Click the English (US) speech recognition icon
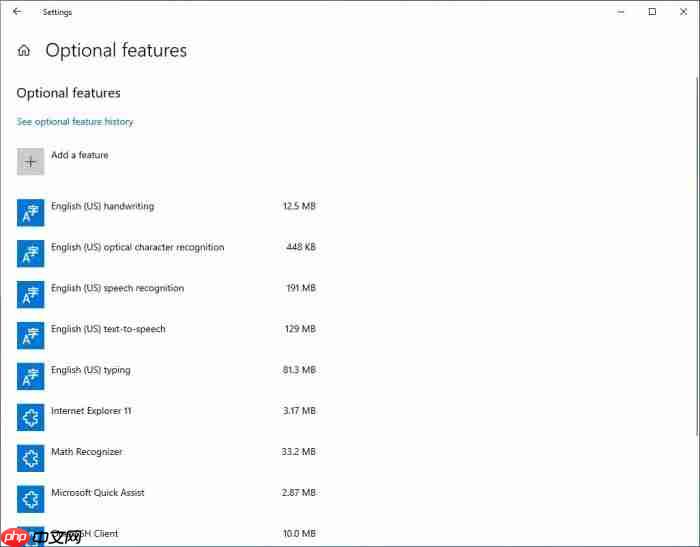 tap(31, 295)
